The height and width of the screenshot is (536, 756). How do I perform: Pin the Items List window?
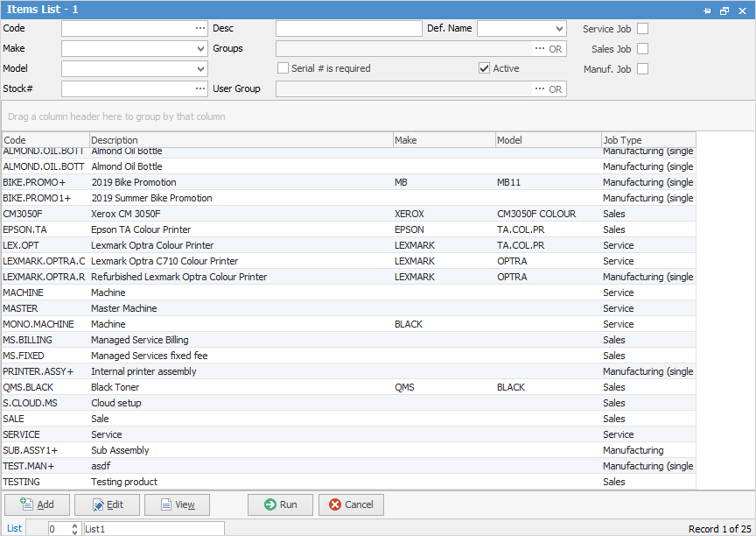coord(707,11)
